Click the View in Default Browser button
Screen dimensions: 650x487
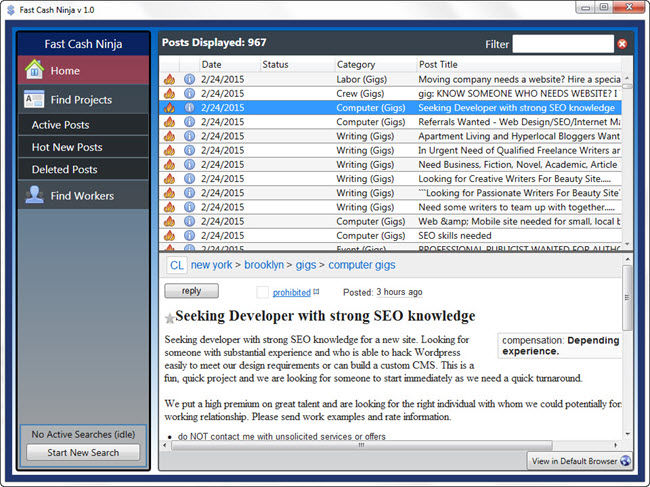580,461
